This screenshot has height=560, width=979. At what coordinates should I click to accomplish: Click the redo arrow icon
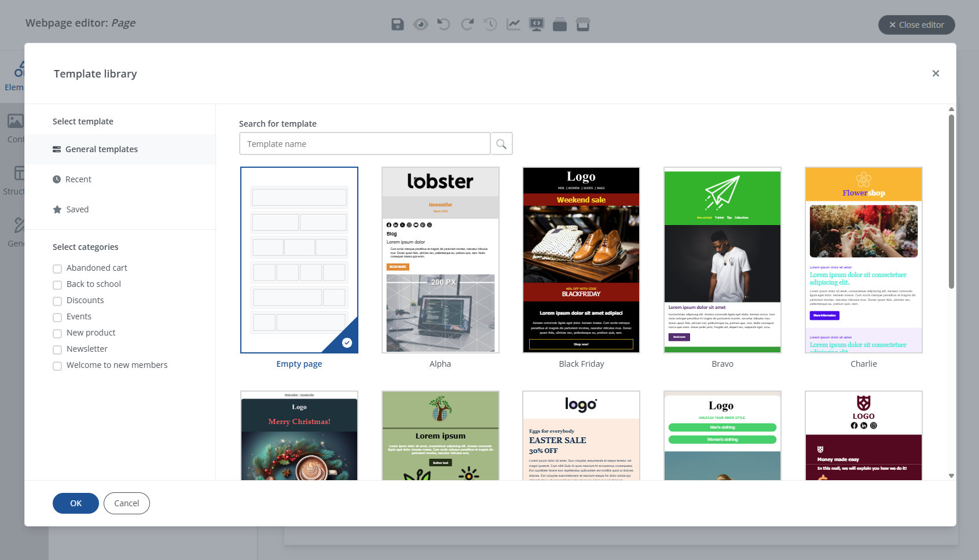(467, 24)
